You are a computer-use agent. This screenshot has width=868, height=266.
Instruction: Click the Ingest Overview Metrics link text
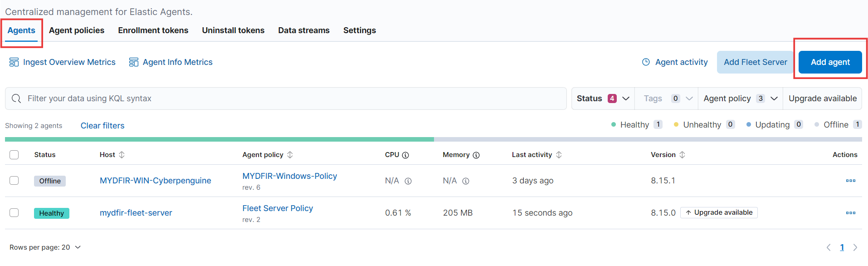pyautogui.click(x=69, y=62)
